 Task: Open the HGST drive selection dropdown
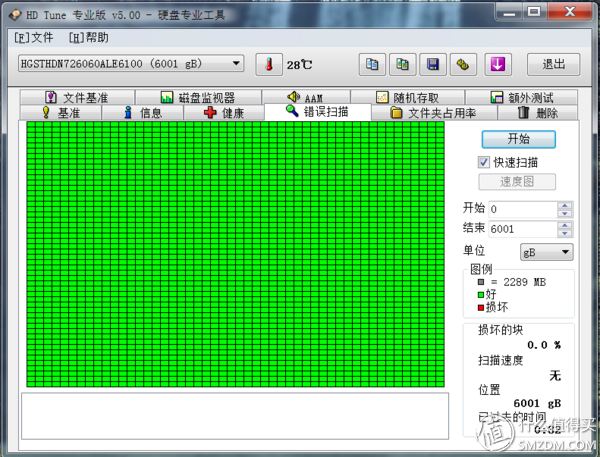[x=131, y=63]
